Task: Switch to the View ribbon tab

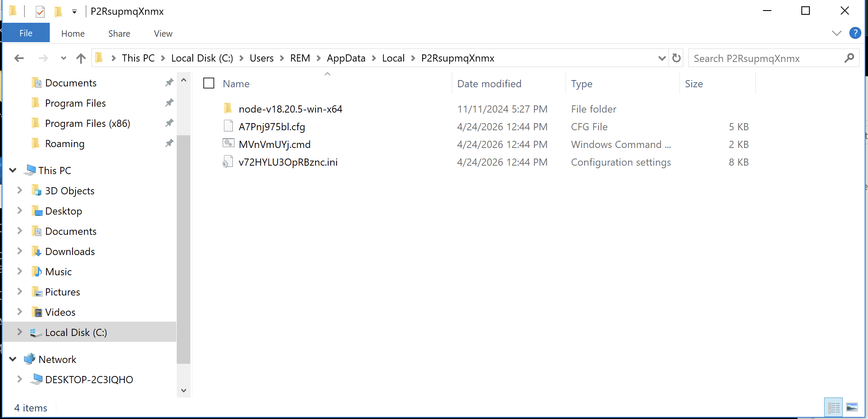Action: point(163,33)
